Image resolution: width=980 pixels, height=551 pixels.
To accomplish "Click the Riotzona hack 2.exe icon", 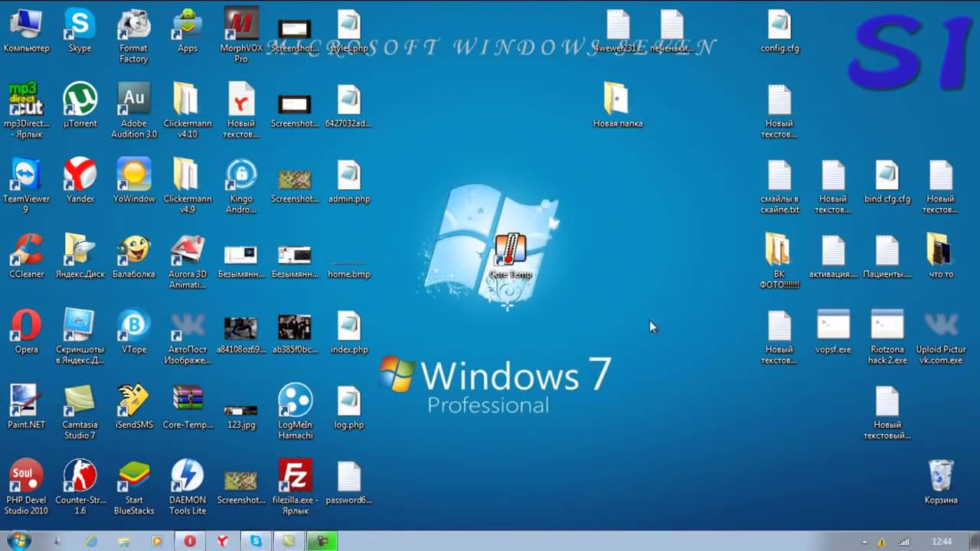I will coord(887,336).
